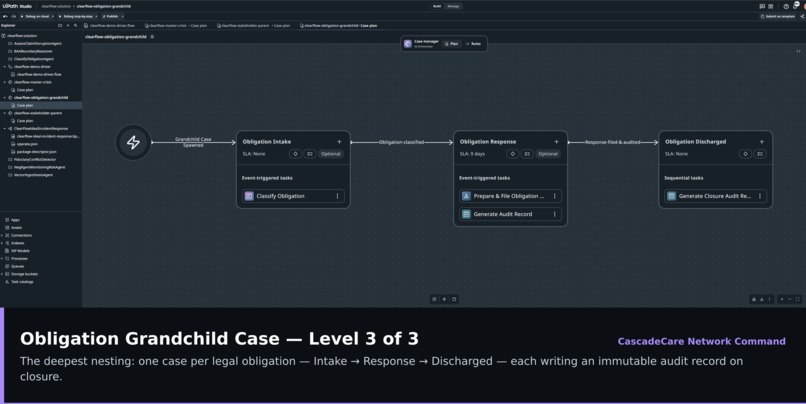
Task: Select Plan tab in Case manager bar
Action: (451, 44)
